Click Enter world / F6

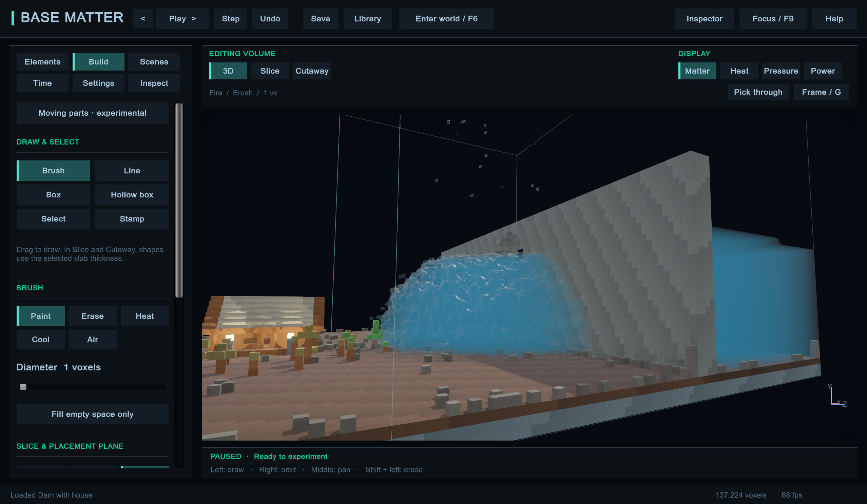pyautogui.click(x=446, y=19)
